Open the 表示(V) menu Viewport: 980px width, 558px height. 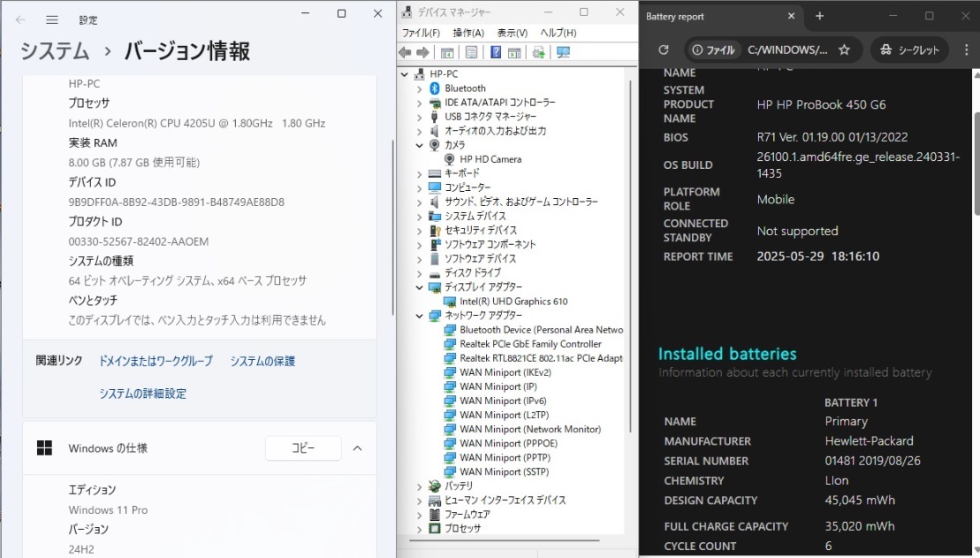[x=512, y=33]
